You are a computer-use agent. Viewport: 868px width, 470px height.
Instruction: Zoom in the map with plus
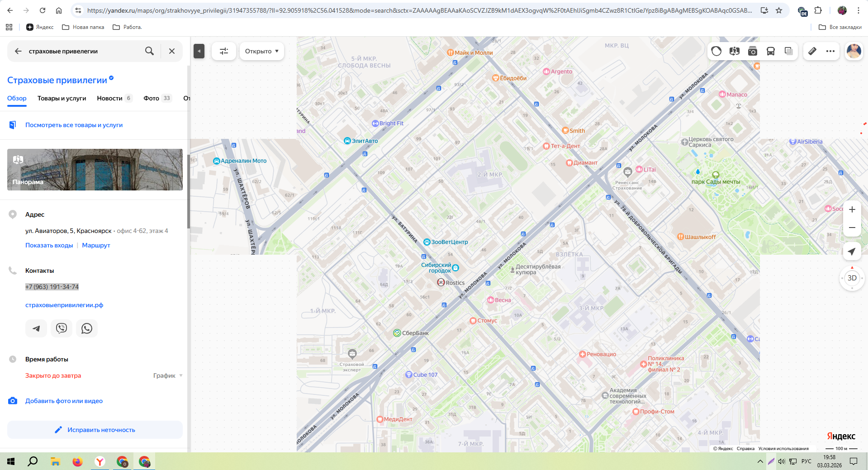pos(852,209)
